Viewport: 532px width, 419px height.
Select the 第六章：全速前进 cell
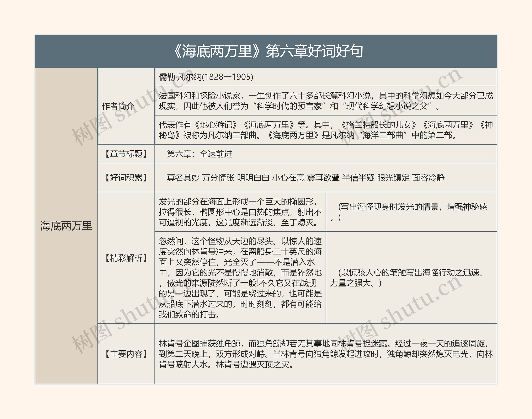coord(326,154)
